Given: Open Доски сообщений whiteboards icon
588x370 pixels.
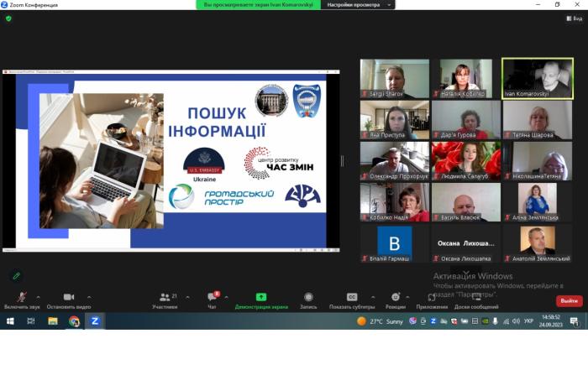Looking at the screenshot, I should [x=476, y=297].
